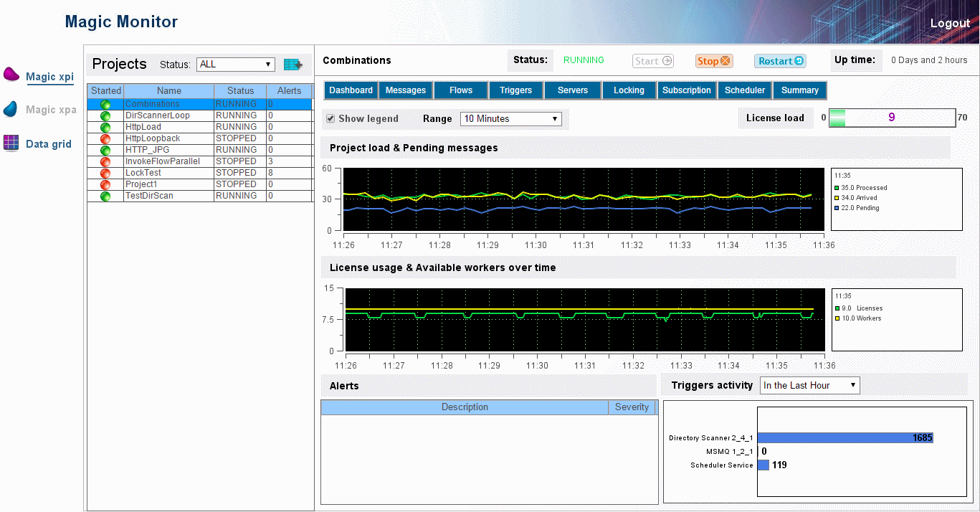Click the Scheduler Service bar showing 119

tap(763, 465)
